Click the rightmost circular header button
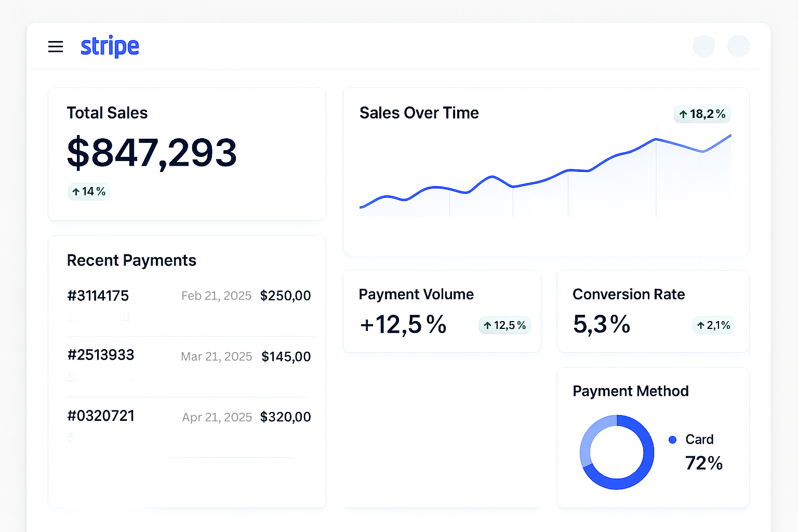Screen dimensions: 798x532 [738, 46]
